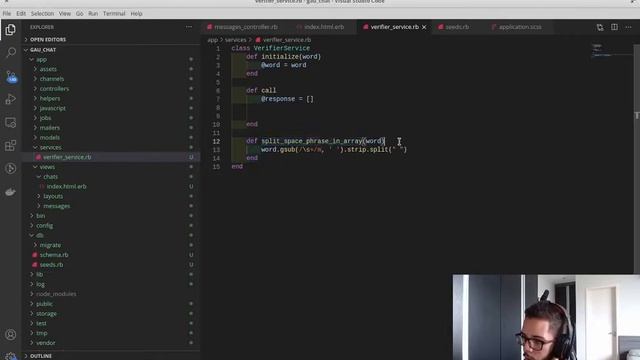
Task: Expand the node_modules folder
Action: point(56,294)
